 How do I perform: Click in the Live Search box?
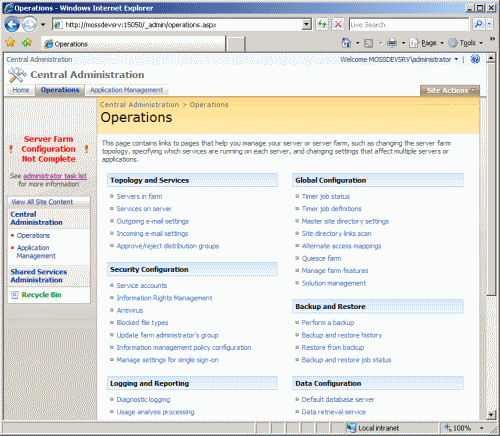[x=409, y=25]
